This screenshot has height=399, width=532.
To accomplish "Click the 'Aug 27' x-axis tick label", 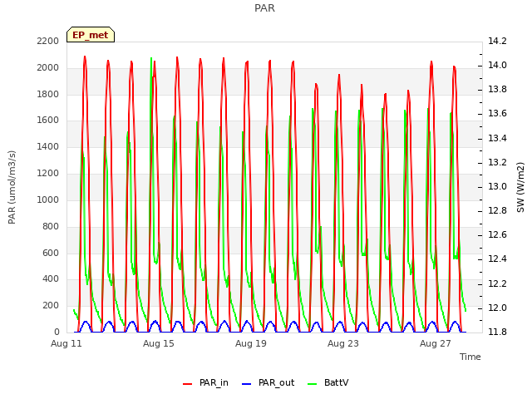I will [x=436, y=343].
